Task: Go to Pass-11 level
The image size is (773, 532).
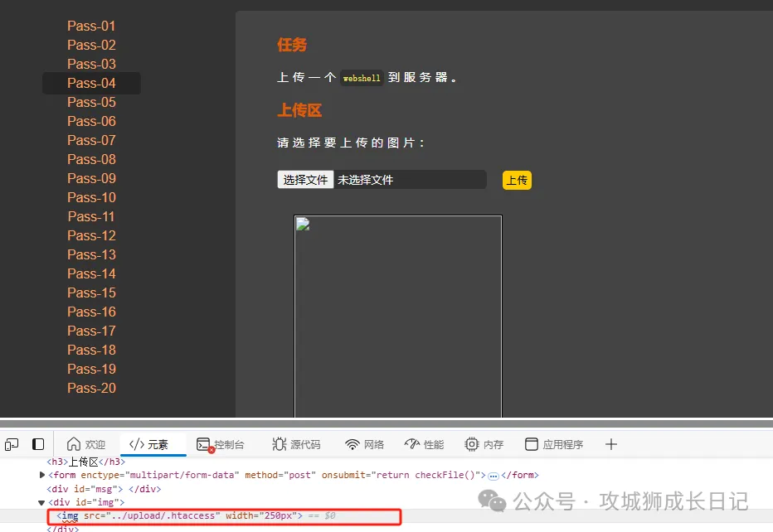Action: [x=91, y=216]
